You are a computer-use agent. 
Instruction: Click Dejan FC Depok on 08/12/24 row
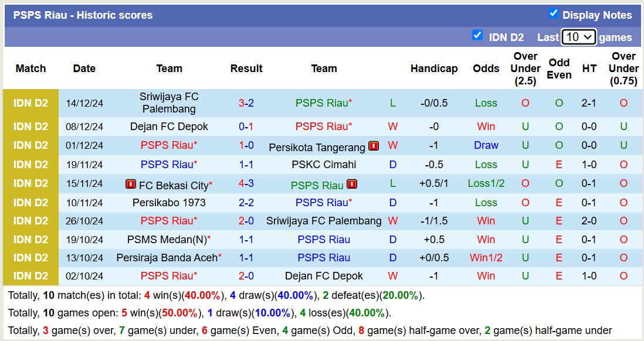(169, 127)
